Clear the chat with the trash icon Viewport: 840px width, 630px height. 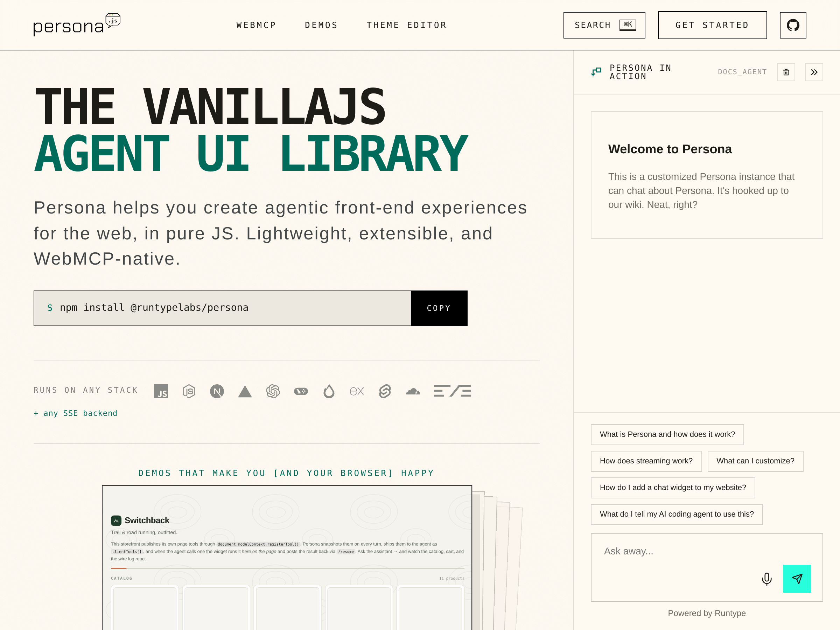pos(786,72)
